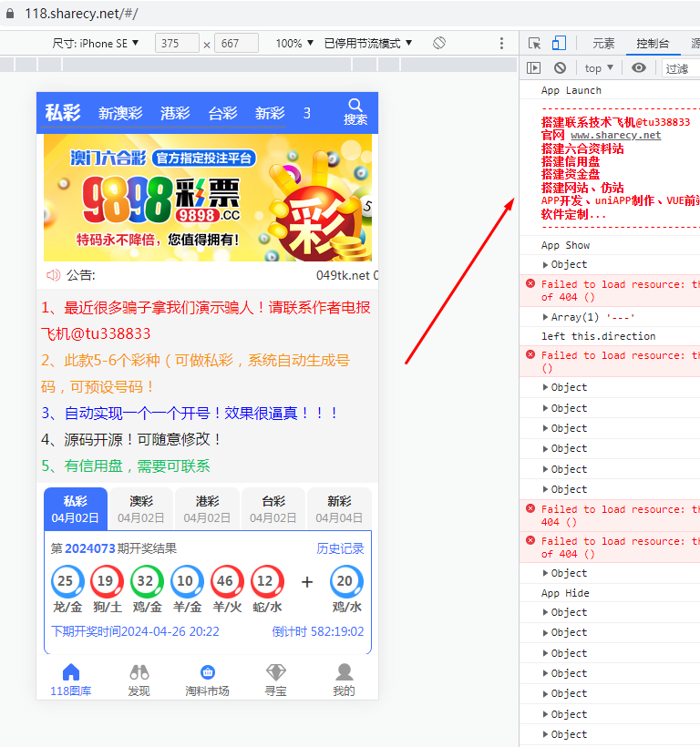
Task: Select the 台彩 header tab
Action: [x=222, y=113]
